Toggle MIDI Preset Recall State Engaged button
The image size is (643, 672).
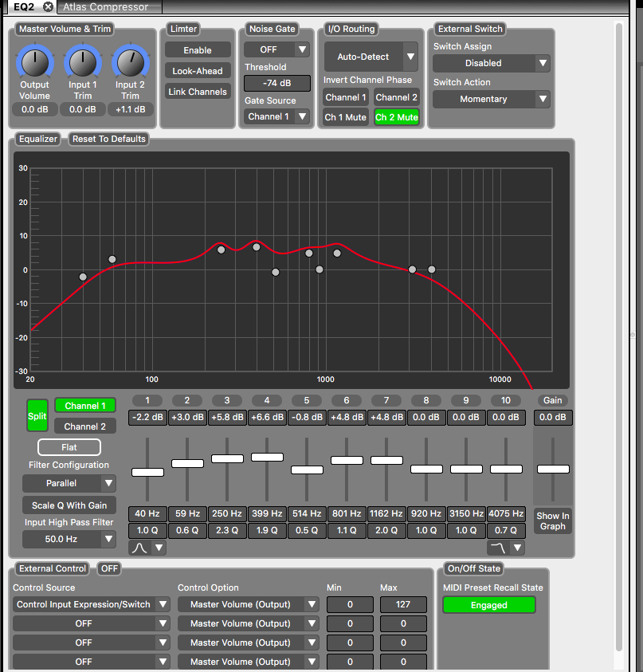click(488, 605)
